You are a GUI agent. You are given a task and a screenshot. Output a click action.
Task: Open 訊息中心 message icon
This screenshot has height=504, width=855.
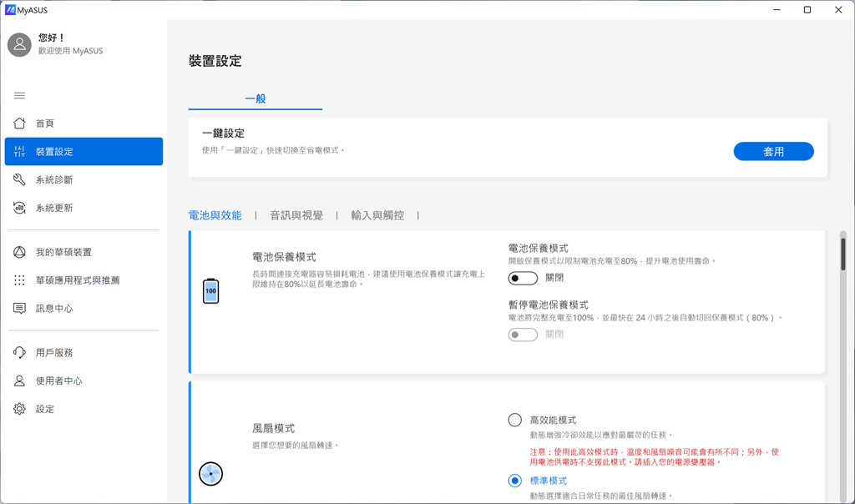click(20, 309)
